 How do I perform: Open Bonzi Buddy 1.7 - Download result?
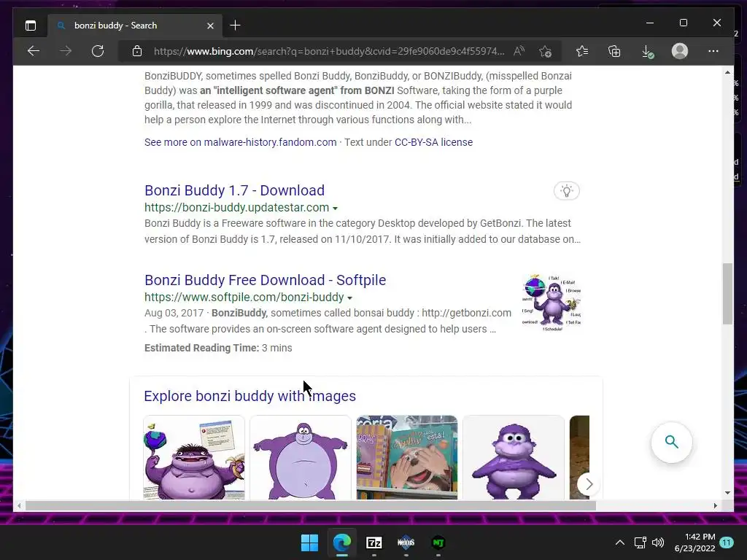pyautogui.click(x=234, y=190)
